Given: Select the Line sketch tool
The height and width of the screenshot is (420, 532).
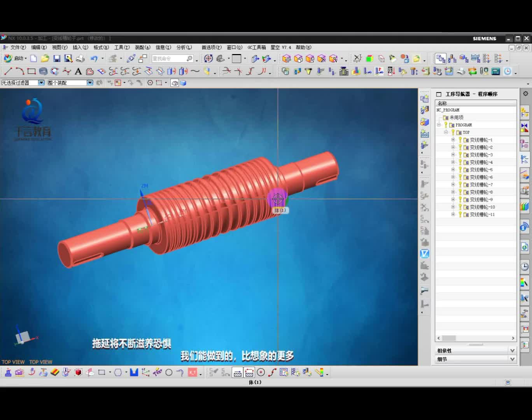Looking at the screenshot, I should coord(8,71).
